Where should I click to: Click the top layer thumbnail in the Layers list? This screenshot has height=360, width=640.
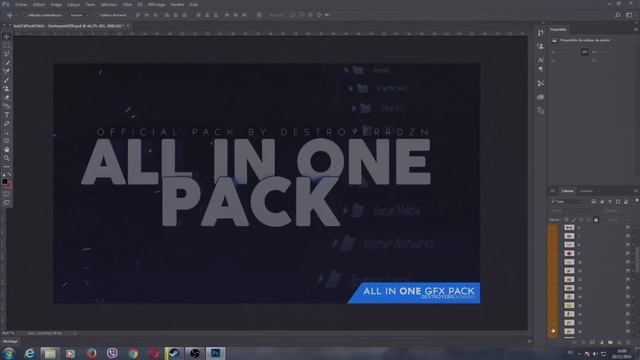click(569, 227)
